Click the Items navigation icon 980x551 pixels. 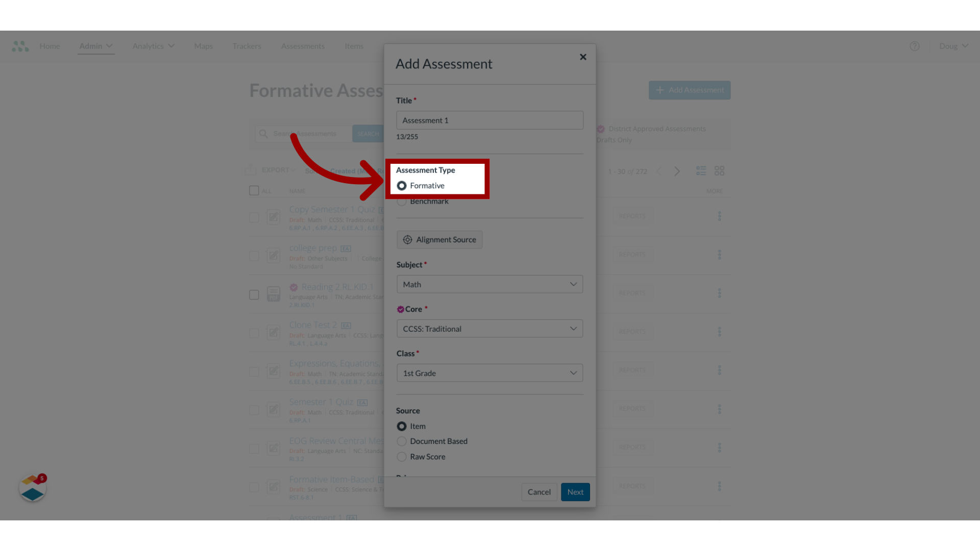click(x=353, y=46)
